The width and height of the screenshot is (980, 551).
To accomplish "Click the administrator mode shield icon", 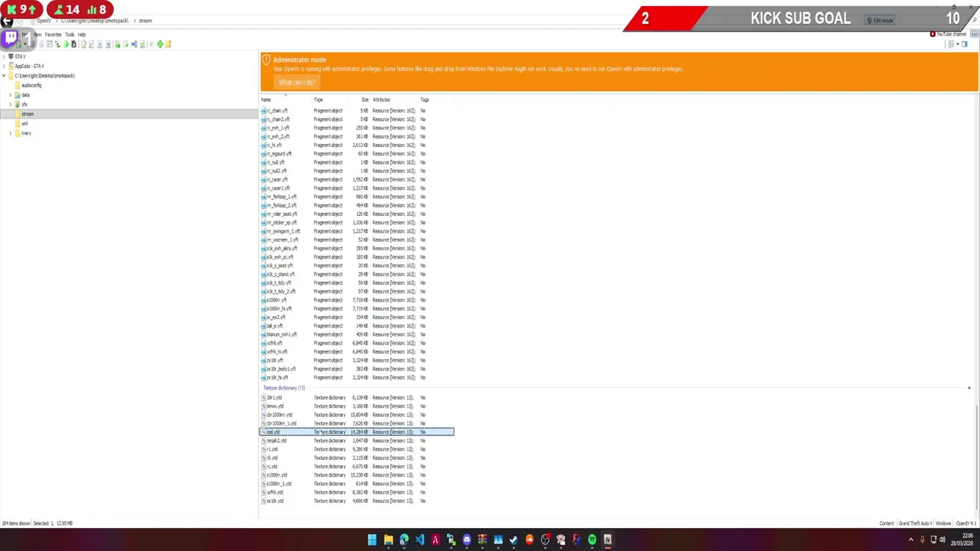I will [266, 60].
